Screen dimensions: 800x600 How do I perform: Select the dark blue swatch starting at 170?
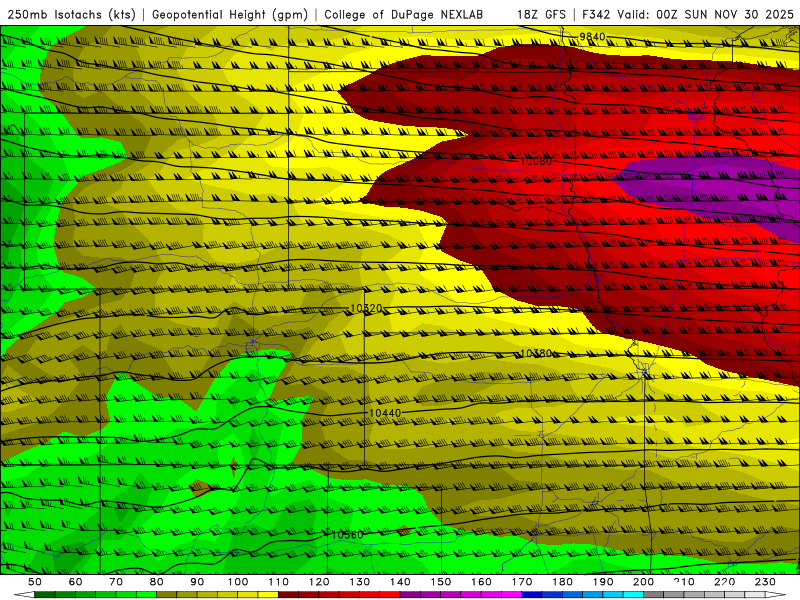click(532, 595)
